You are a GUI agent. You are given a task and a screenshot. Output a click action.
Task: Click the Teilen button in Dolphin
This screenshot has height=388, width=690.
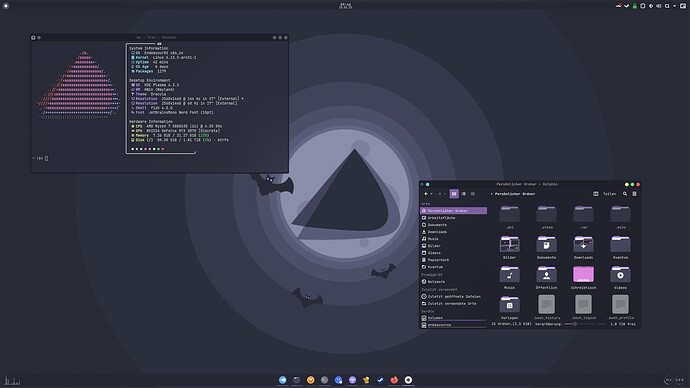pyautogui.click(x=609, y=194)
